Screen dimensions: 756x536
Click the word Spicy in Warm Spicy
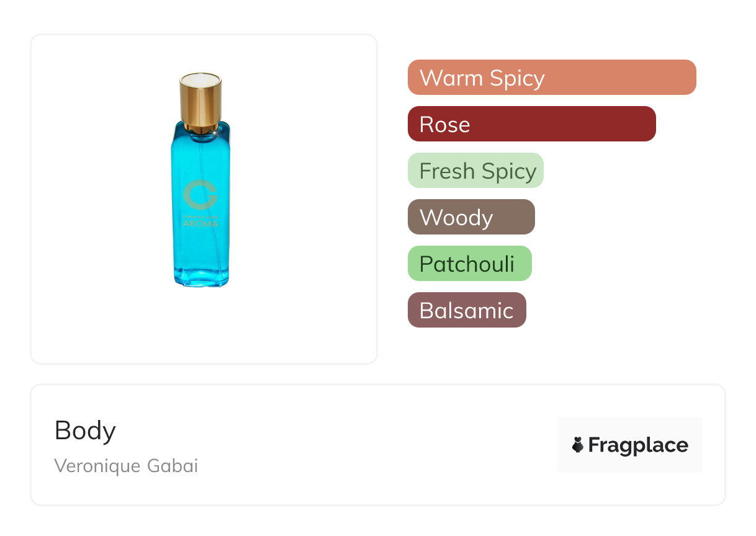click(516, 78)
